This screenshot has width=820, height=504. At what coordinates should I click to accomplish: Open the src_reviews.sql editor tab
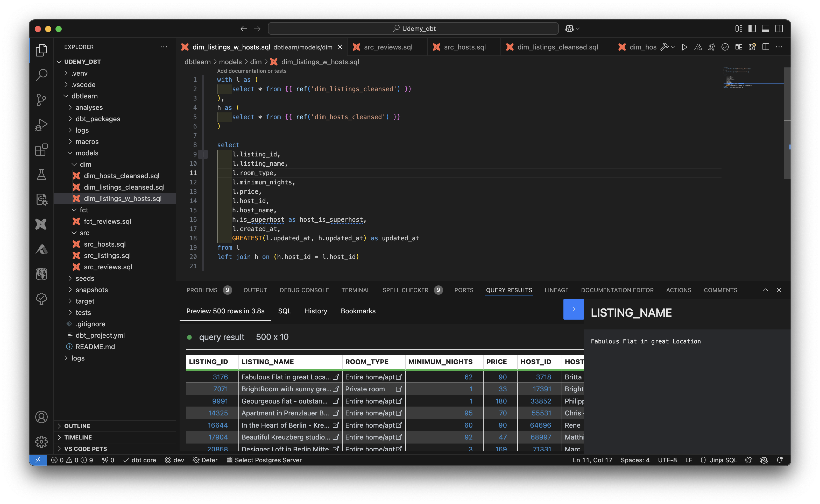[x=388, y=47]
